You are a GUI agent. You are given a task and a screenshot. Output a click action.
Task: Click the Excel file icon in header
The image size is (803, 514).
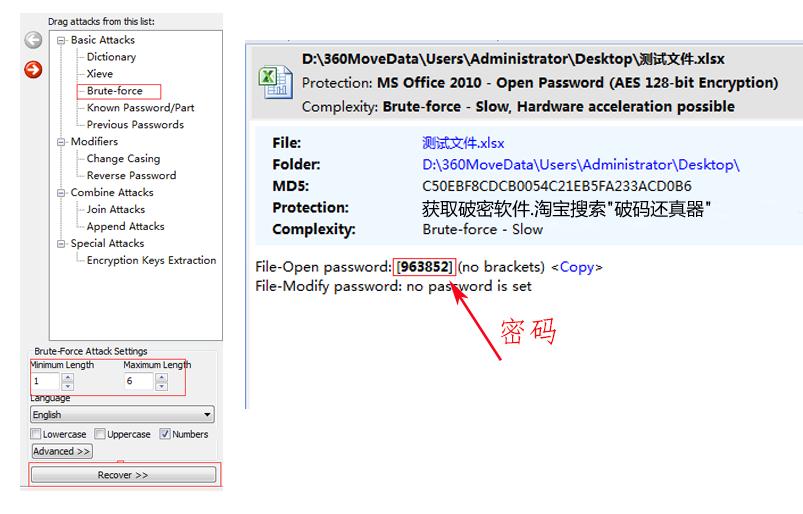click(x=276, y=82)
